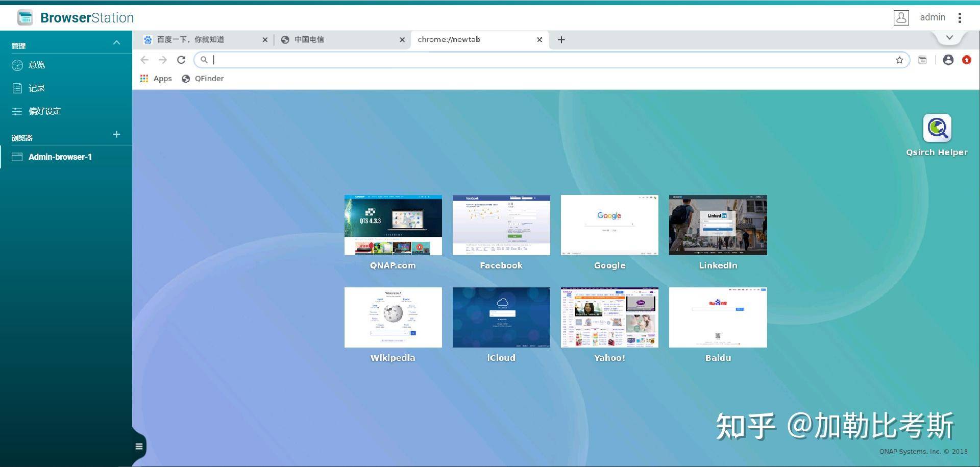Open the Wikipedia thumbnail tile
The width and height of the screenshot is (980, 467).
pos(393,317)
